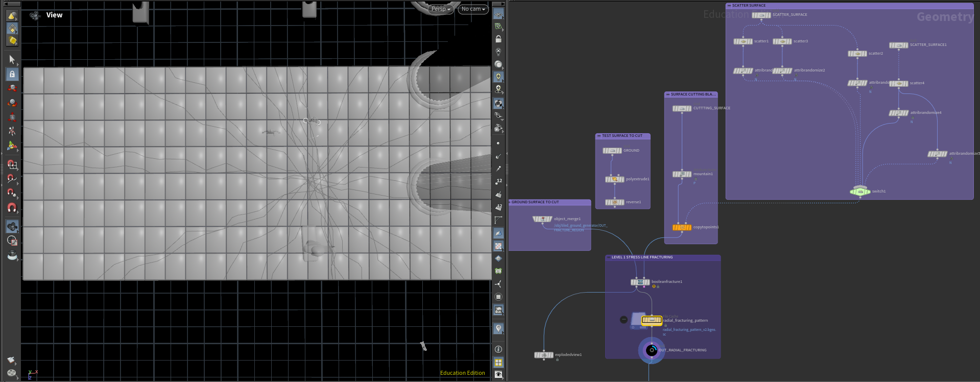Click the info 'i' icon in display toolbar
Image resolution: width=980 pixels, height=382 pixels.
click(498, 349)
